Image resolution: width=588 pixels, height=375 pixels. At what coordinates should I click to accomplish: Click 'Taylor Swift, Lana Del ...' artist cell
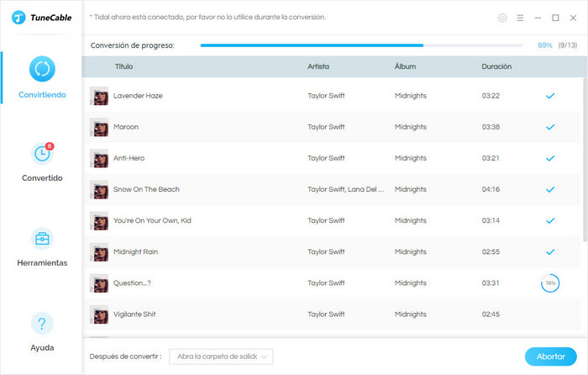(x=346, y=189)
